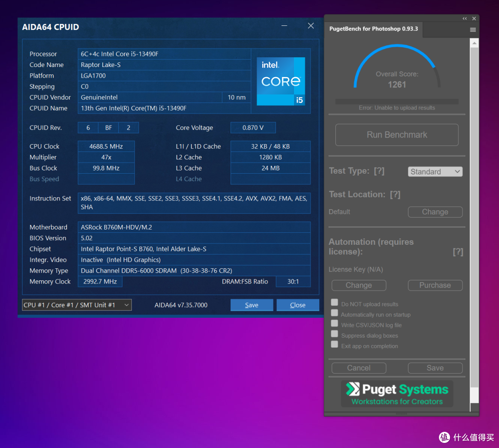Click the CPUID Rev. BF field
Screen dimensions: 499x448
[x=109, y=127]
